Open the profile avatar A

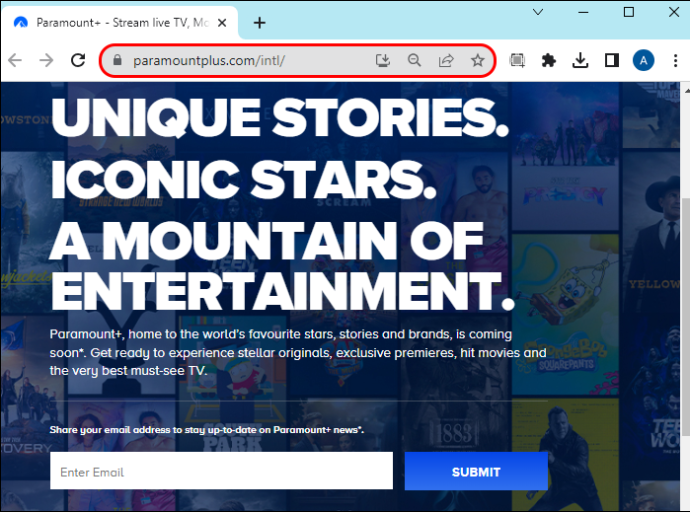[x=643, y=60]
